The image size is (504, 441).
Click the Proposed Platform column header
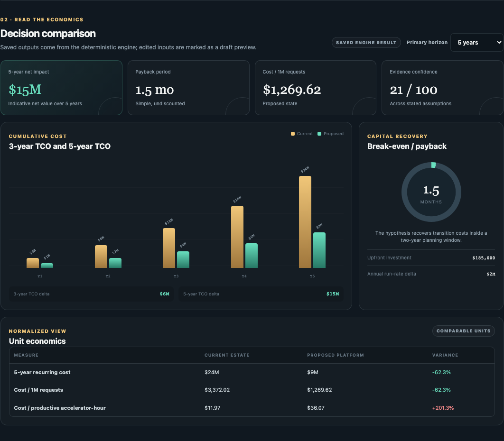335,355
